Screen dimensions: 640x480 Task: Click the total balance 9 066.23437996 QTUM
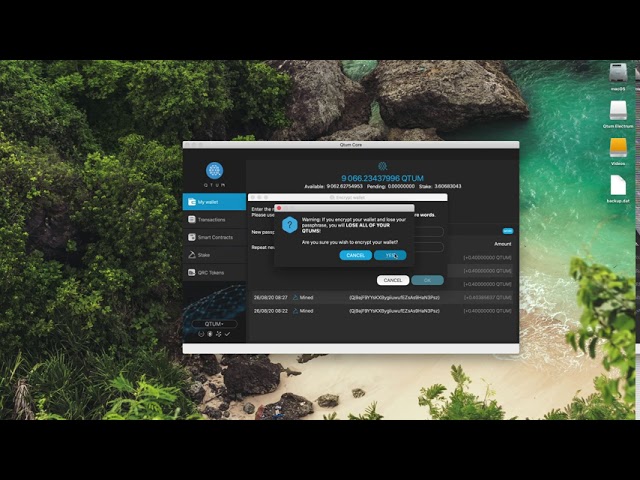pyautogui.click(x=382, y=178)
